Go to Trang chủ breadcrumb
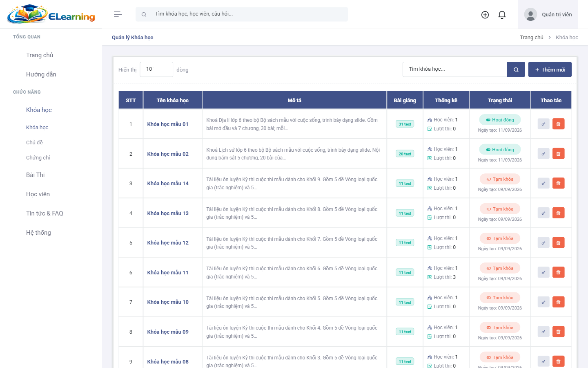The image size is (588, 368). (532, 38)
